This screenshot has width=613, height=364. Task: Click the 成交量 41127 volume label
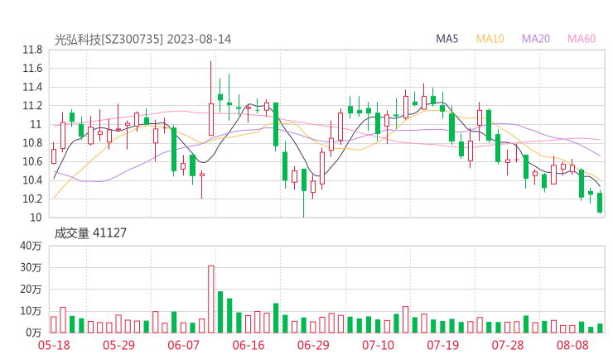(90, 233)
